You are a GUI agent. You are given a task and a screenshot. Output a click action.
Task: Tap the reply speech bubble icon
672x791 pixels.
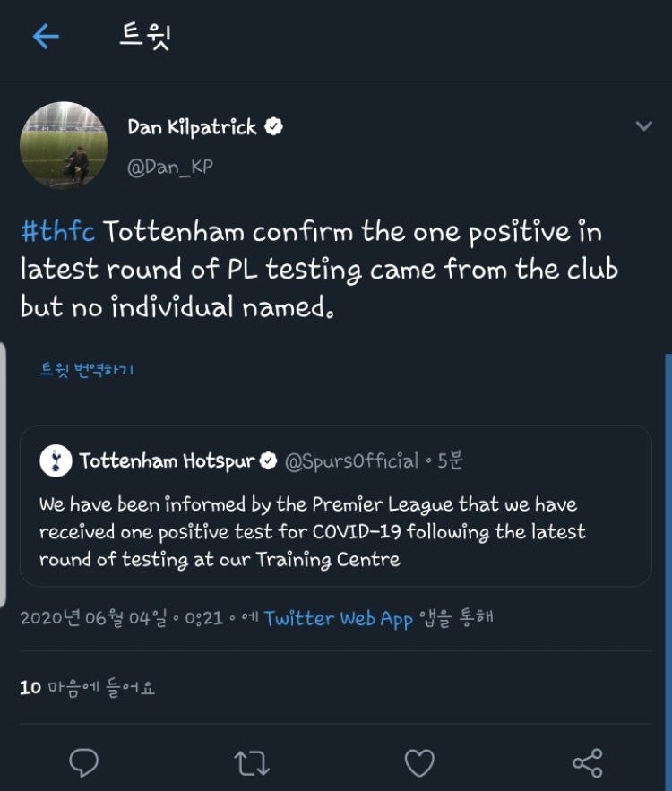tap(84, 762)
